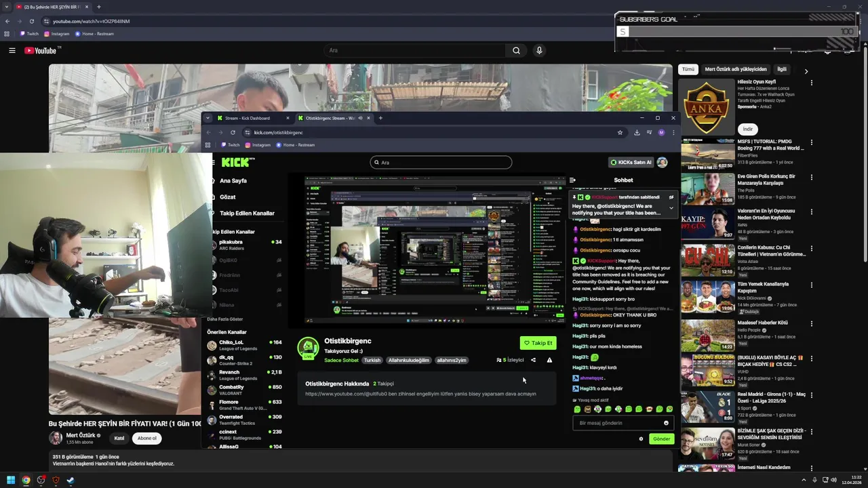Open chat settings gear icon
This screenshot has width=868, height=488.
click(641, 439)
